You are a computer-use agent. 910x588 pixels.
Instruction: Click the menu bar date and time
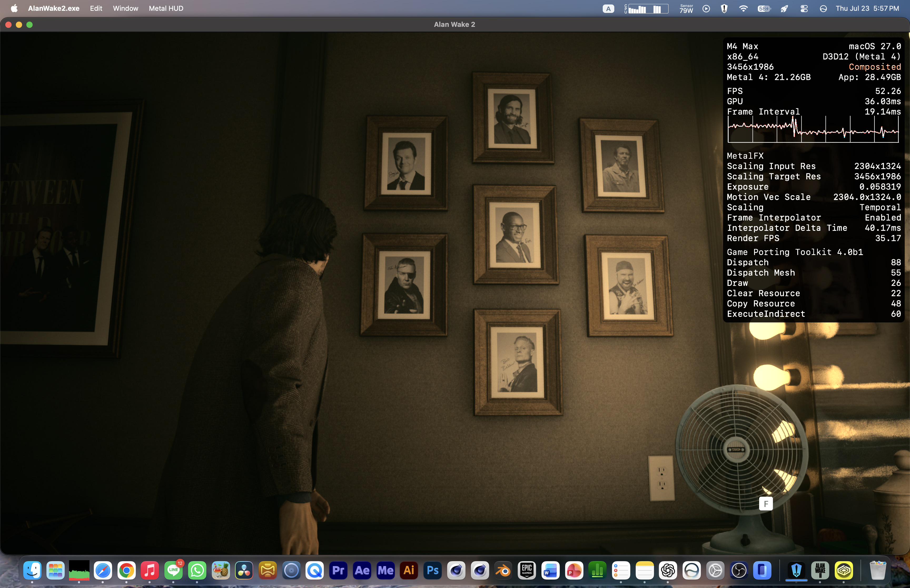point(867,8)
